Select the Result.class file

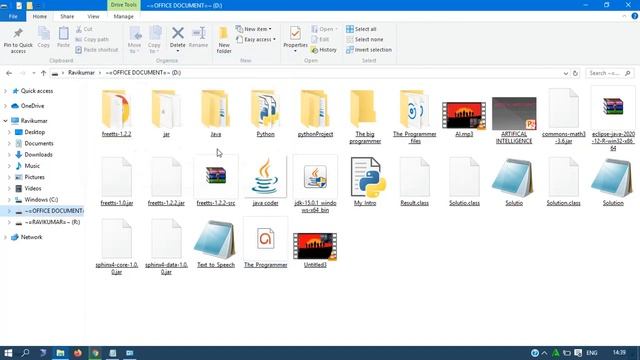click(415, 181)
